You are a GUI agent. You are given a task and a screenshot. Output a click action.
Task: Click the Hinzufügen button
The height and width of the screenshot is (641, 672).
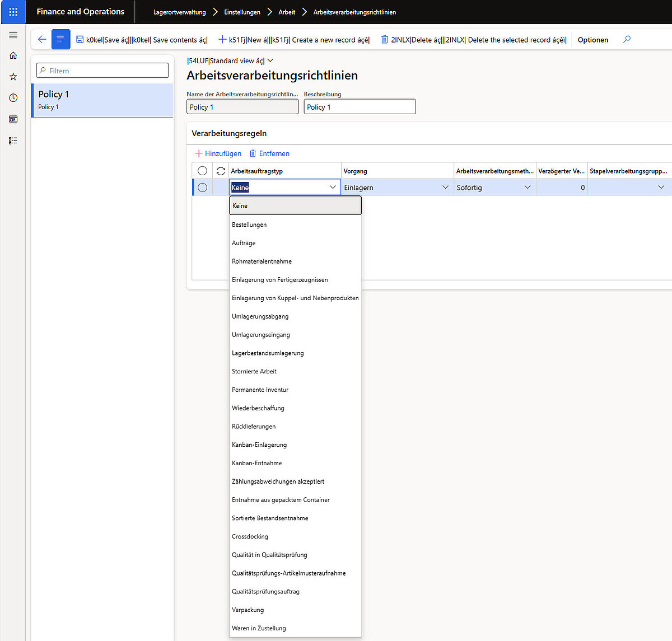[x=218, y=153]
